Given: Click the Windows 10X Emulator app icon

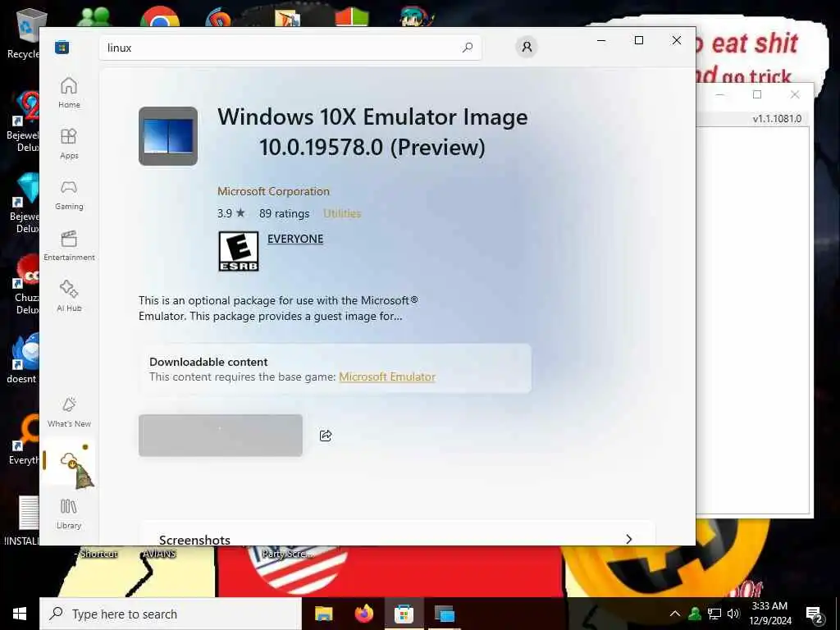Looking at the screenshot, I should point(168,136).
